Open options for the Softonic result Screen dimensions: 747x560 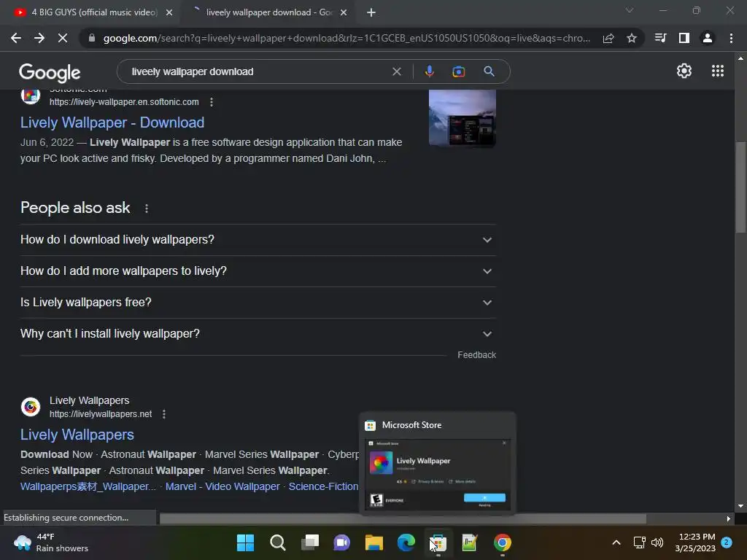click(212, 102)
